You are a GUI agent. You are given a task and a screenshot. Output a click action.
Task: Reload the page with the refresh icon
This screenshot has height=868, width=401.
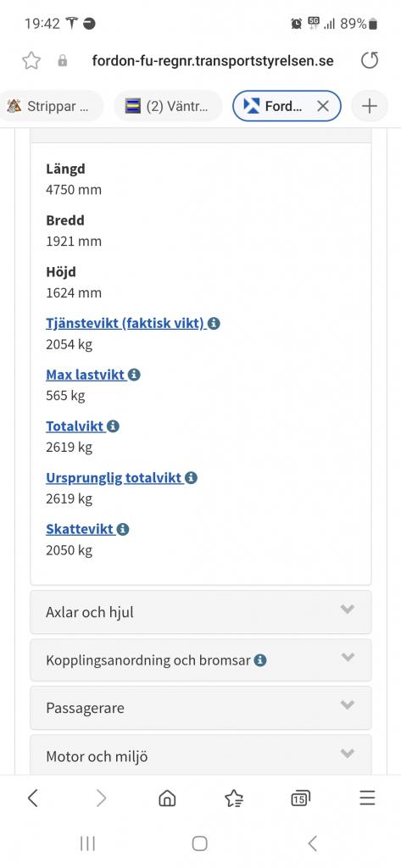[x=370, y=60]
